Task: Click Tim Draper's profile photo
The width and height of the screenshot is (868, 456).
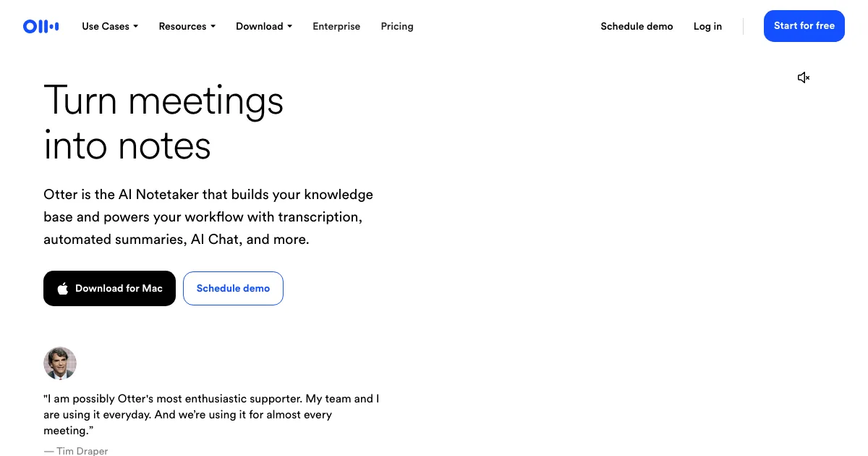Action: (x=60, y=363)
